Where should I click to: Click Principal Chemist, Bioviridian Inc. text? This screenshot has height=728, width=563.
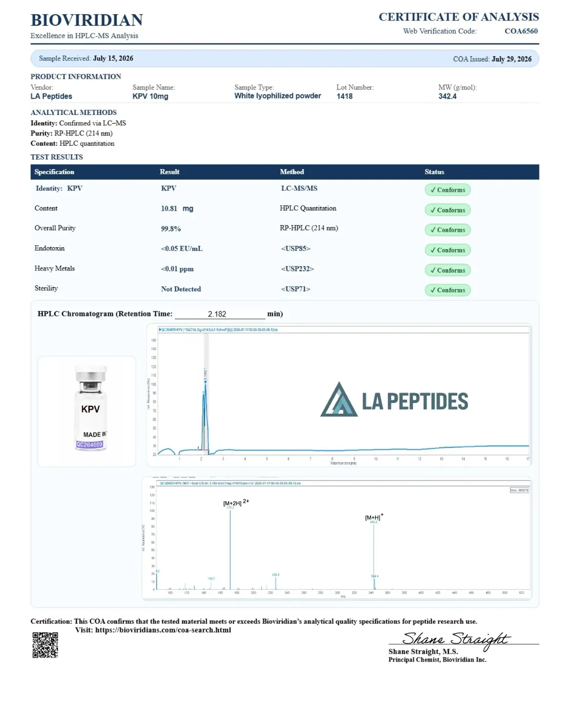[x=437, y=660]
